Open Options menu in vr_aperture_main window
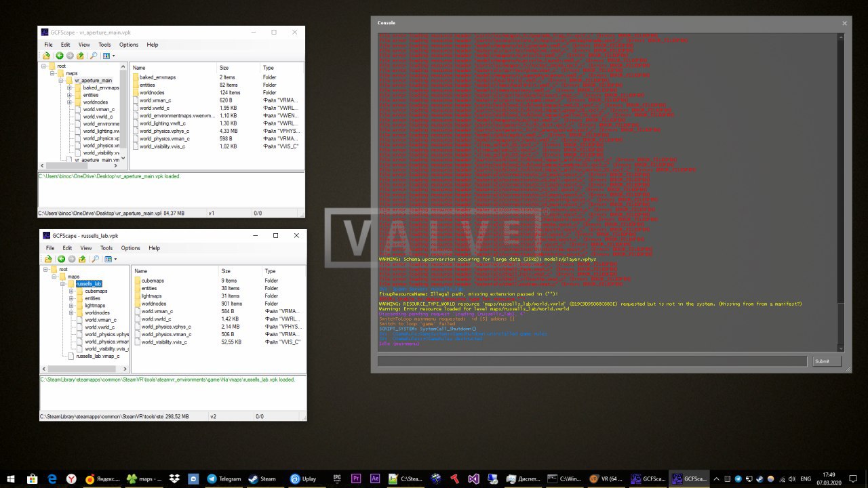This screenshot has width=868, height=488. 129,45
